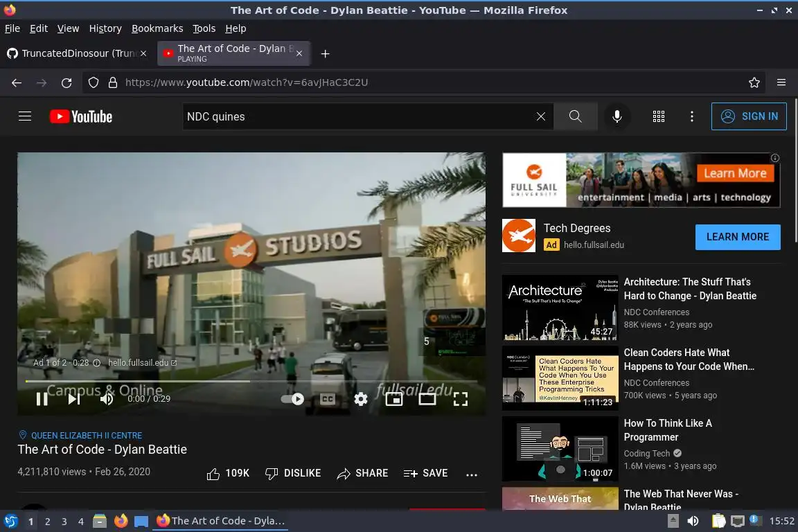Image resolution: width=798 pixels, height=532 pixels.
Task: Open The Web That Never Was title
Action: [x=681, y=500]
